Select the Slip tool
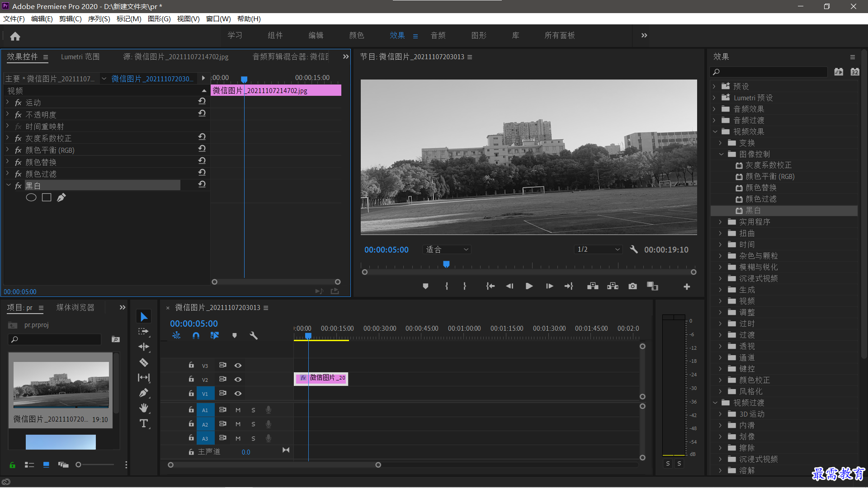868x488 pixels. [144, 378]
